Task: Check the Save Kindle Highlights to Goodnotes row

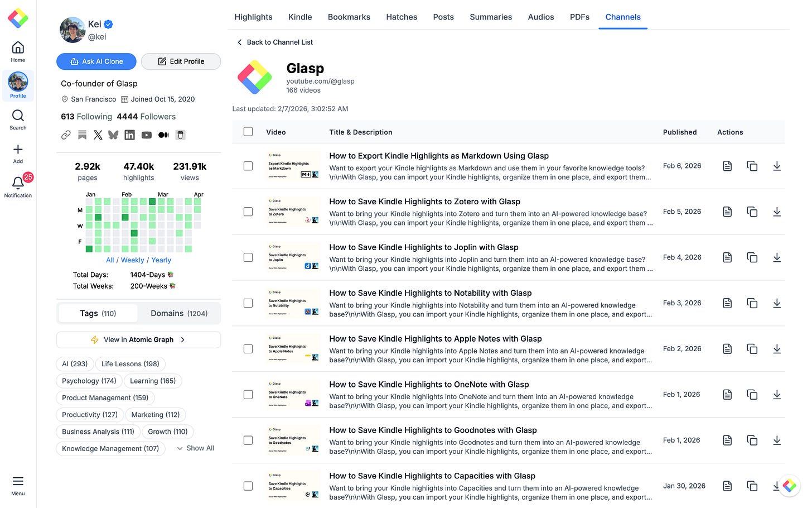Action: (248, 440)
